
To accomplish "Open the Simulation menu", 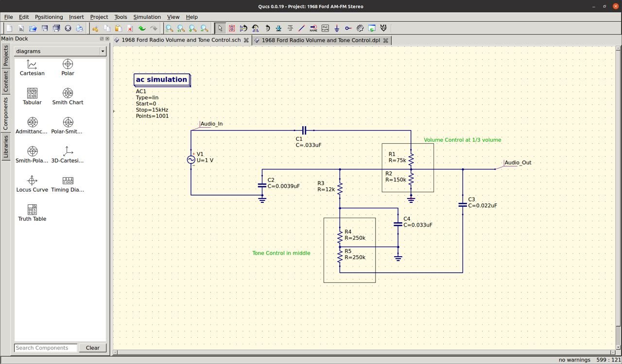I will click(x=147, y=17).
